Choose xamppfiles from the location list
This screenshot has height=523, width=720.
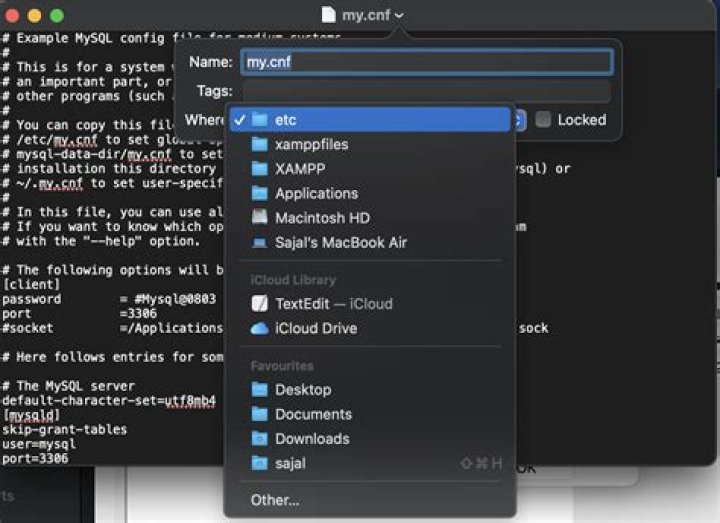(370, 145)
